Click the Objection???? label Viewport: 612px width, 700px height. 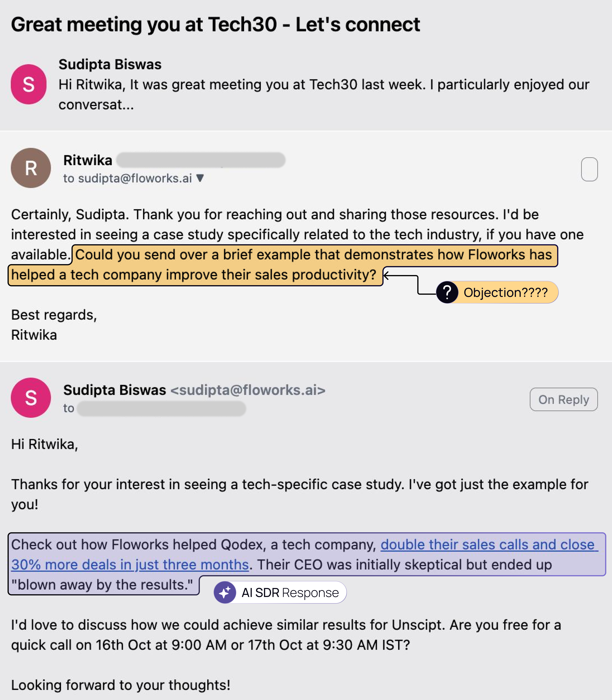point(505,292)
